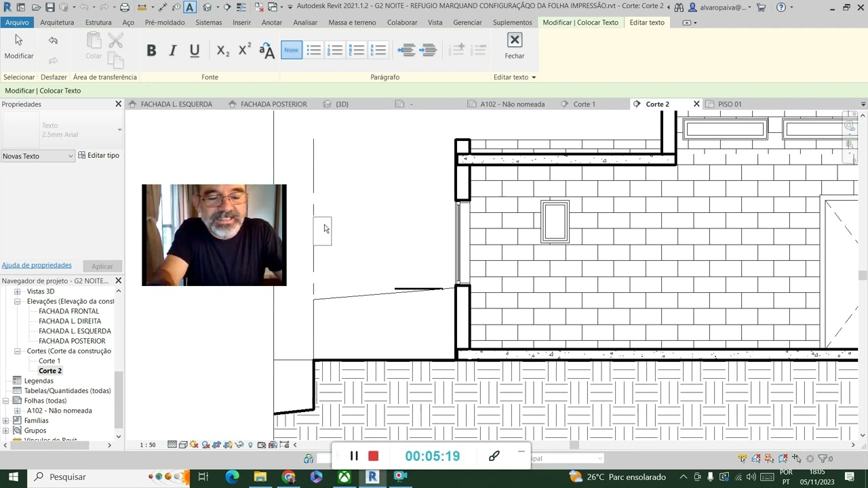This screenshot has height=488, width=868.
Task: Toggle Underline text formatting
Action: pyautogui.click(x=195, y=50)
